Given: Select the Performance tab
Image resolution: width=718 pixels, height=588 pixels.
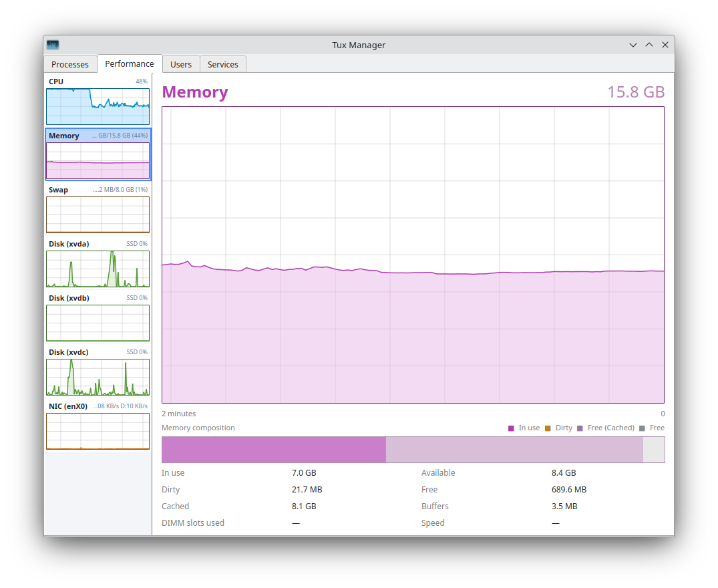Looking at the screenshot, I should point(130,63).
